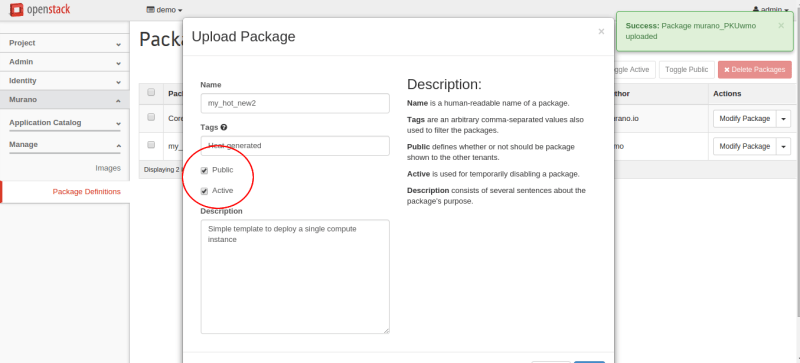
Task: Expand the Application Catalog group
Action: coord(65,123)
